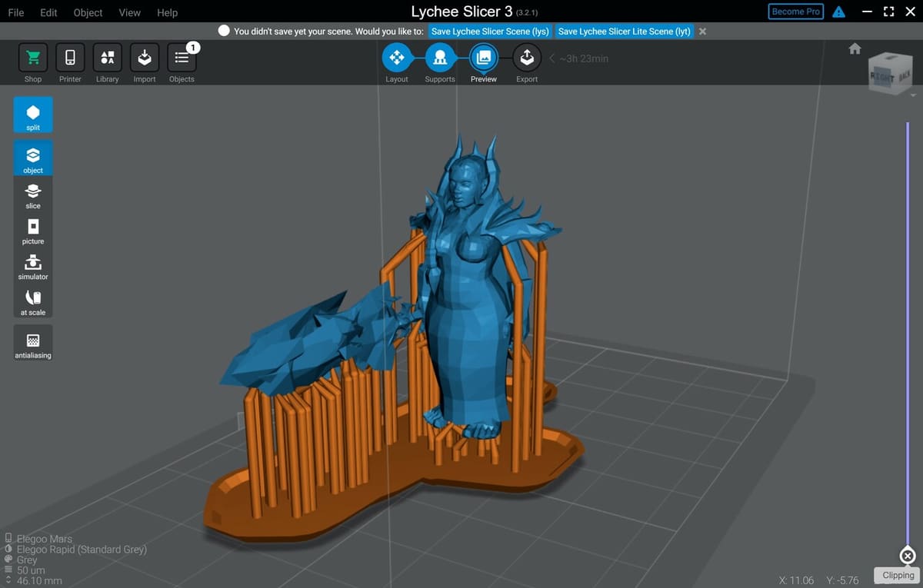This screenshot has height=588, width=923.
Task: Select the object preview mode
Action: [x=33, y=158]
